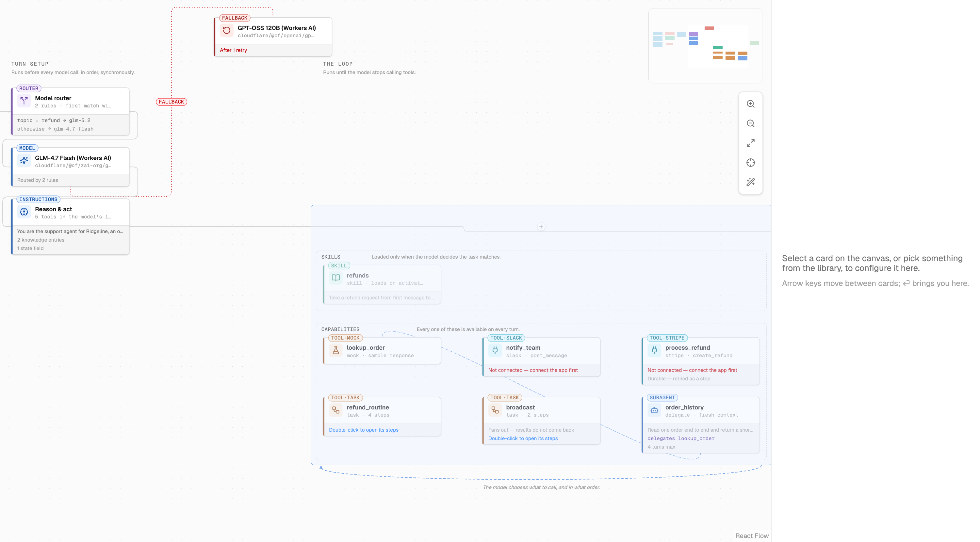Image resolution: width=980 pixels, height=542 pixels.
Task: Click the plus button on the loop edge
Action: (x=541, y=227)
